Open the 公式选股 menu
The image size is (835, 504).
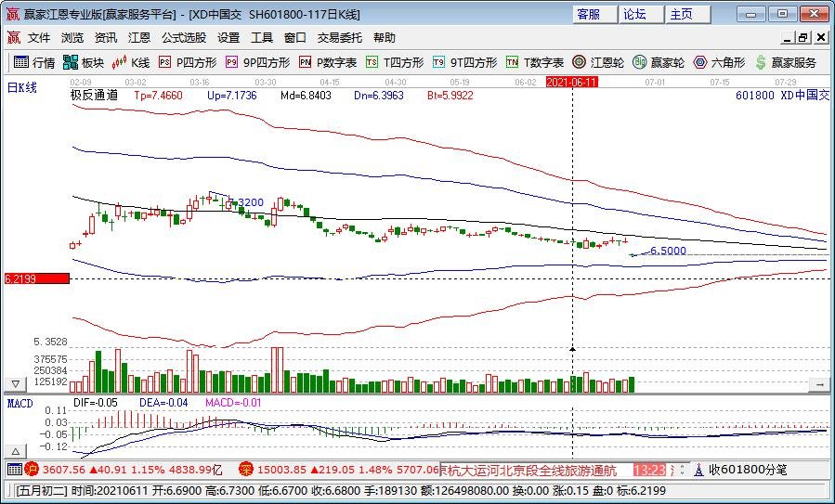[x=184, y=38]
